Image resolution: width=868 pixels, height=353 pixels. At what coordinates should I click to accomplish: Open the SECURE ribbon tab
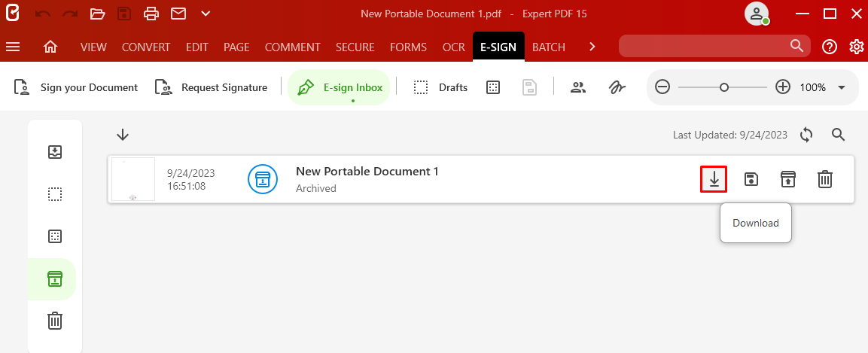click(355, 47)
